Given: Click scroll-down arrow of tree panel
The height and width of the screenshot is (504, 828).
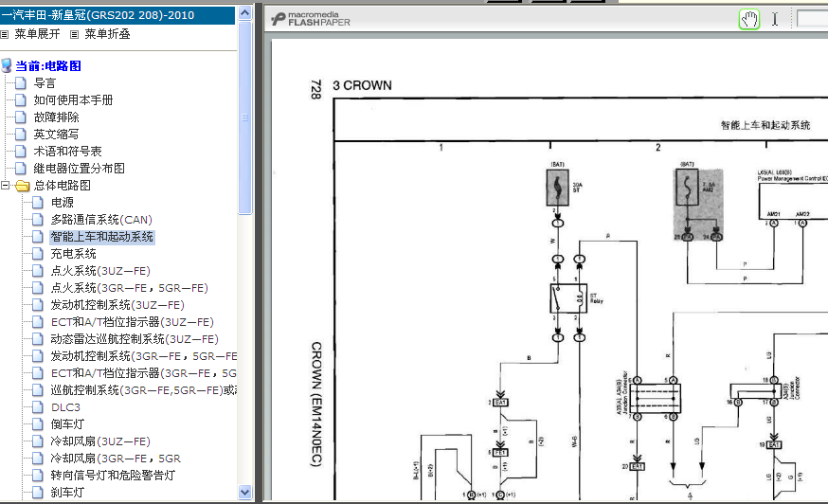Looking at the screenshot, I should click(x=245, y=492).
